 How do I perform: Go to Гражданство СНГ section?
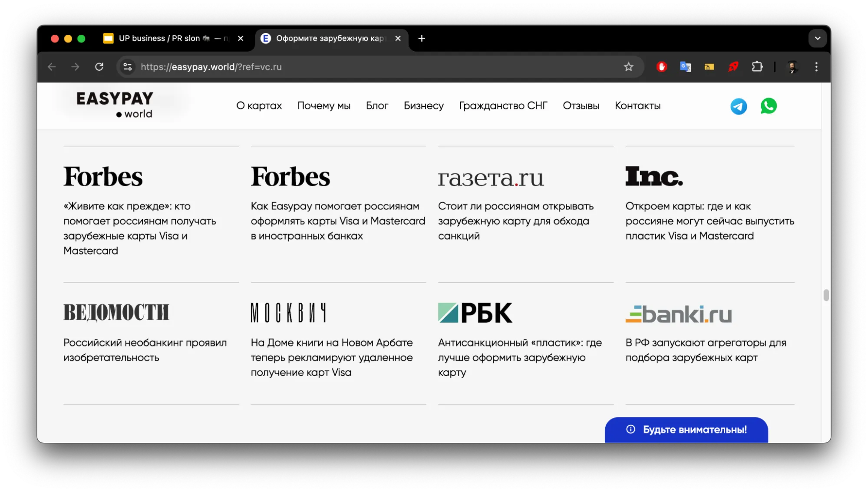pyautogui.click(x=503, y=106)
